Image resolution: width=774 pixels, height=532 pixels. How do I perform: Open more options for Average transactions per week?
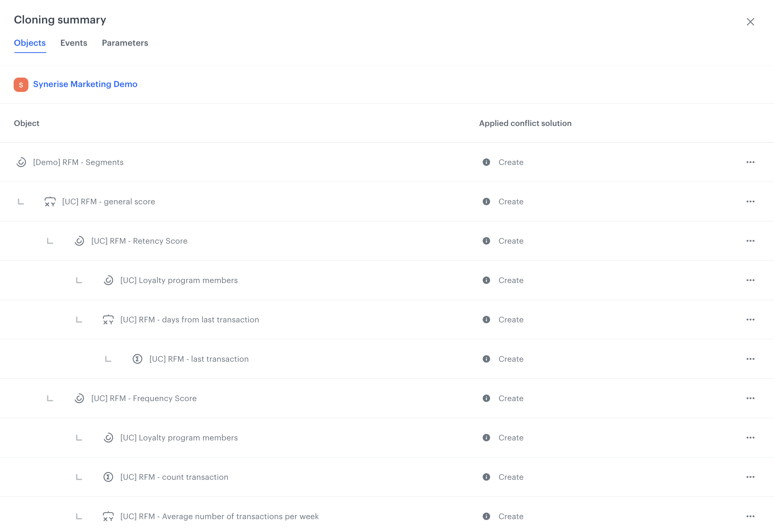coord(750,516)
